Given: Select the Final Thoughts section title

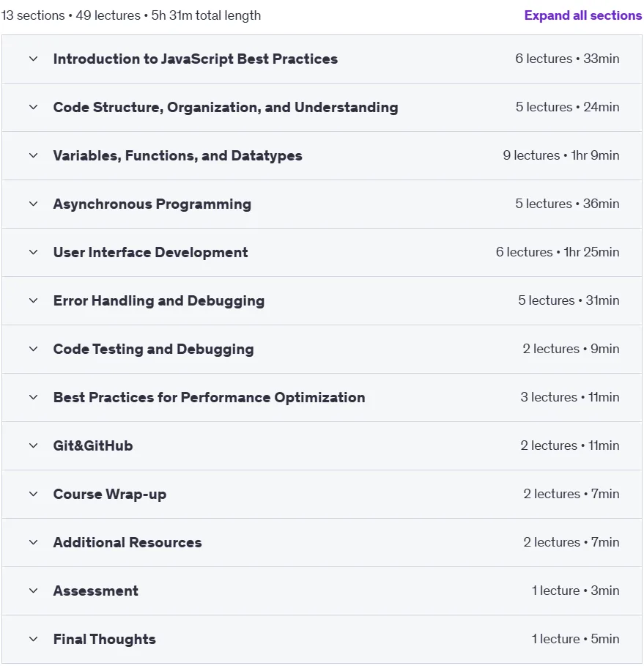Looking at the screenshot, I should click(105, 639).
